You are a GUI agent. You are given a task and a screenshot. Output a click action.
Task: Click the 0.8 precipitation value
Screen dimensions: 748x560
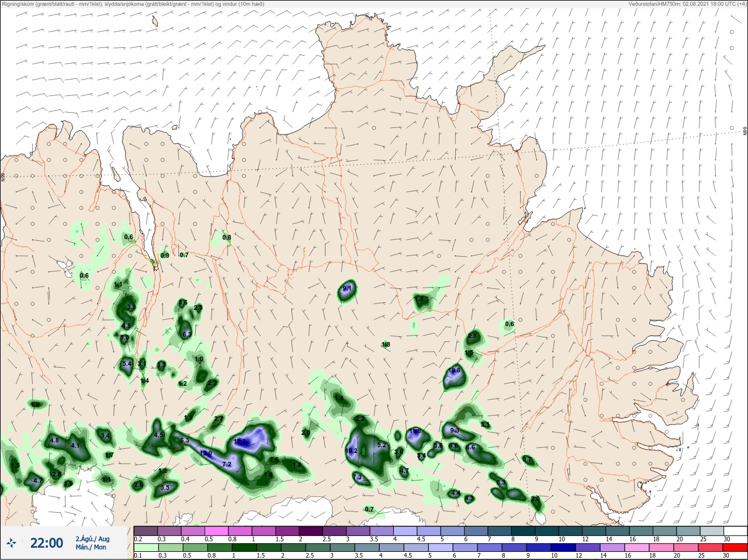227,237
